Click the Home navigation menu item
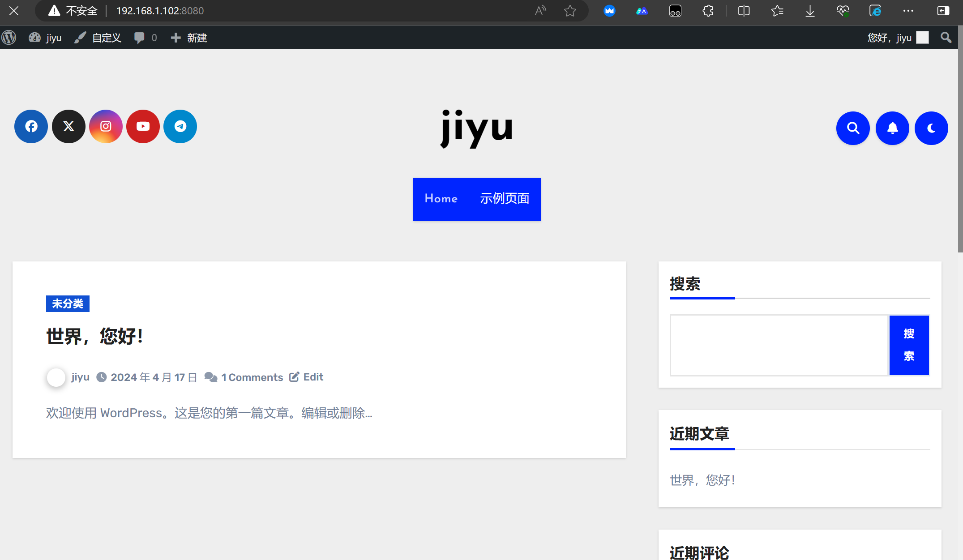This screenshot has height=560, width=963. 441,199
